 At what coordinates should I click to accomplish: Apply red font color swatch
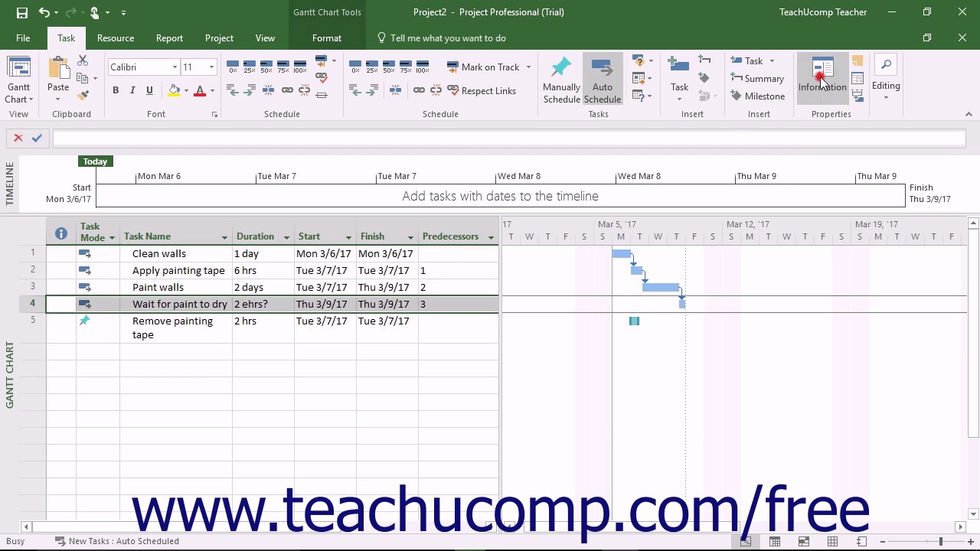tap(200, 90)
